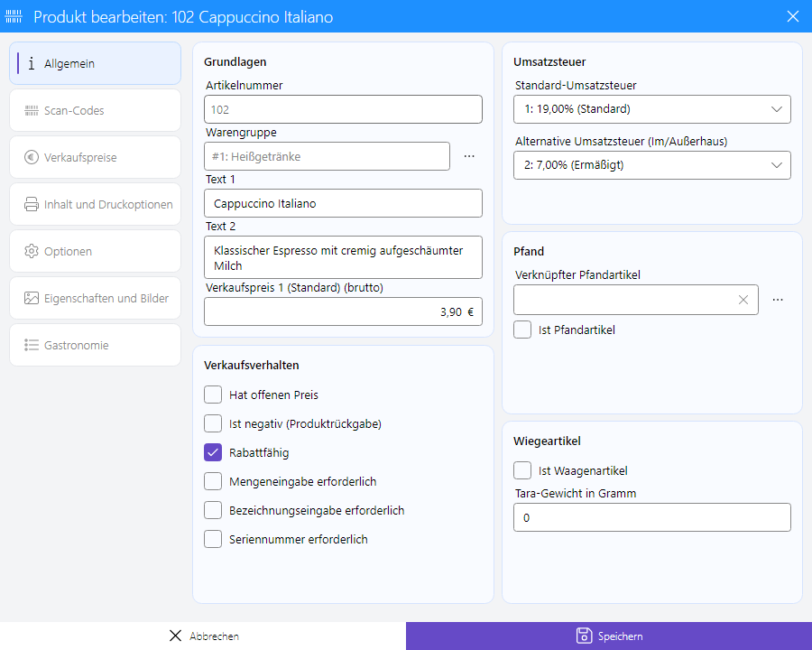812x650 pixels.
Task: Open the Optionen tab
Action: click(96, 251)
